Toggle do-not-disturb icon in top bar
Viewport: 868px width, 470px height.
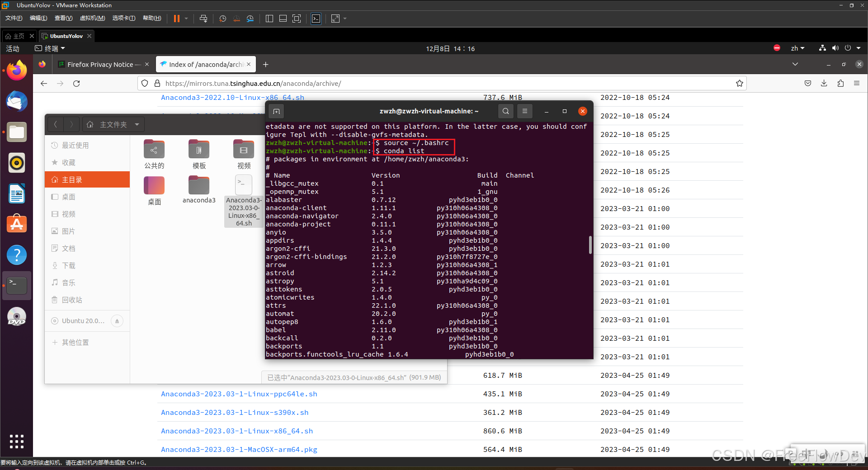tap(777, 48)
